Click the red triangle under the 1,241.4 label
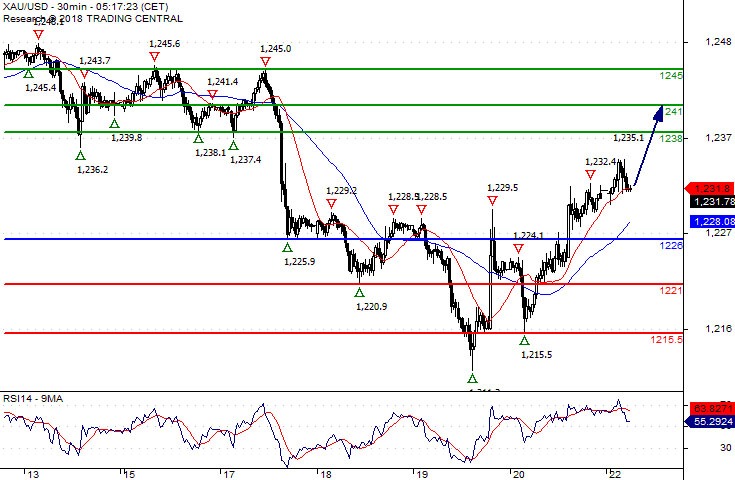 coord(212,95)
